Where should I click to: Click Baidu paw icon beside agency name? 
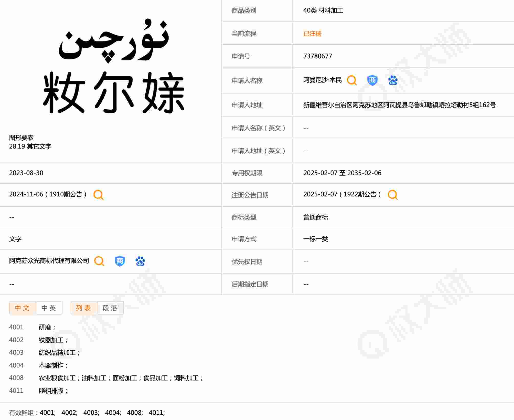[x=140, y=261]
